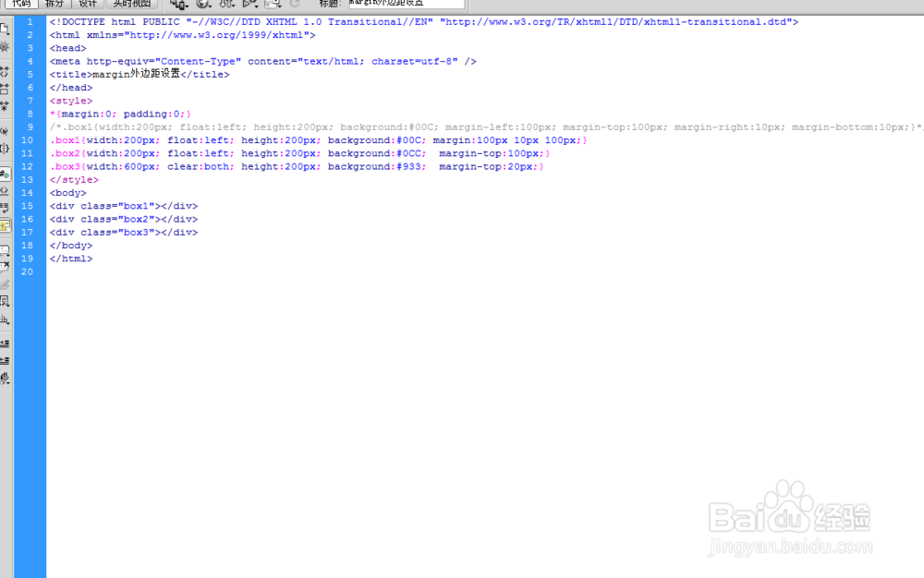Indent the selected code
The height and width of the screenshot is (578, 924).
(x=5, y=343)
